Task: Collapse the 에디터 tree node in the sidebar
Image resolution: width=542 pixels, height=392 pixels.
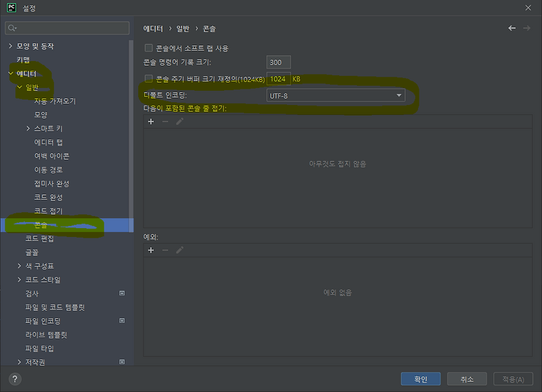Action: click(x=11, y=73)
